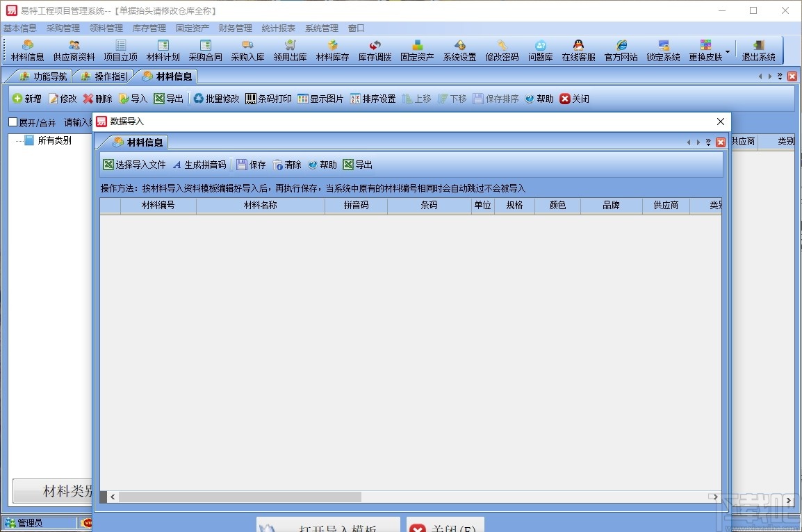Screen dimensions: 802x532
Task: Open 材料信息 in the main toolbar
Action: click(x=28, y=51)
